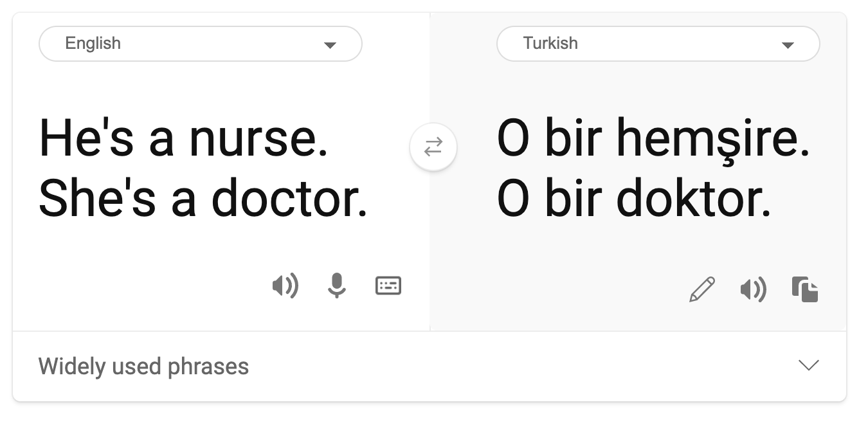The height and width of the screenshot is (427, 868).
Task: Select the translated line 'O bir doktor.'
Action: 633,198
